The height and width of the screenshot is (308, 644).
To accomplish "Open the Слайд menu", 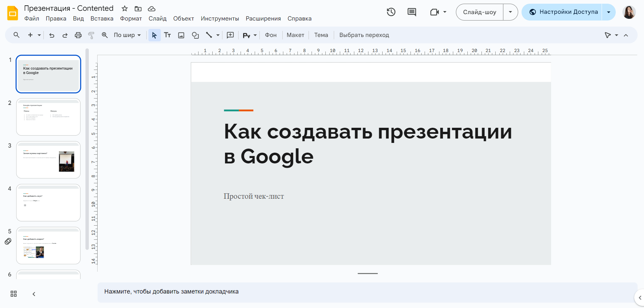I will (x=157, y=18).
